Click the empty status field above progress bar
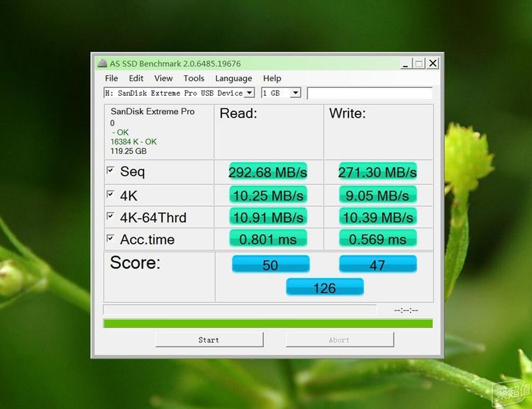This screenshot has width=532, height=409. [x=240, y=310]
